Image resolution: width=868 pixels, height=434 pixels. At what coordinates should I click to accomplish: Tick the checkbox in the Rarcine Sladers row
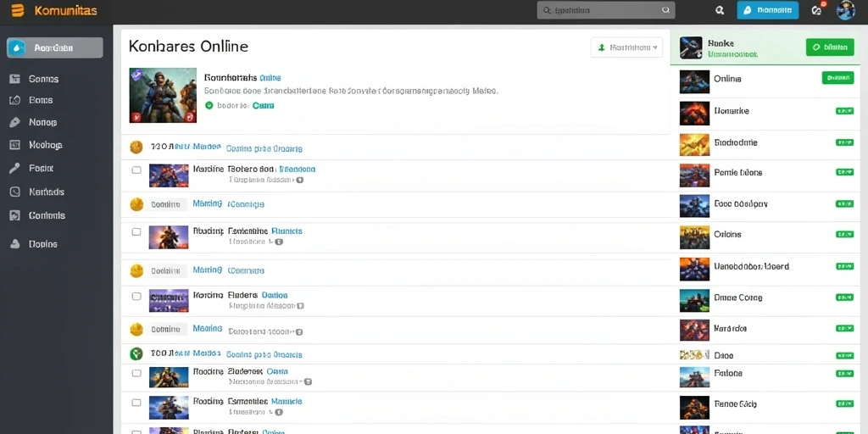coord(136,296)
